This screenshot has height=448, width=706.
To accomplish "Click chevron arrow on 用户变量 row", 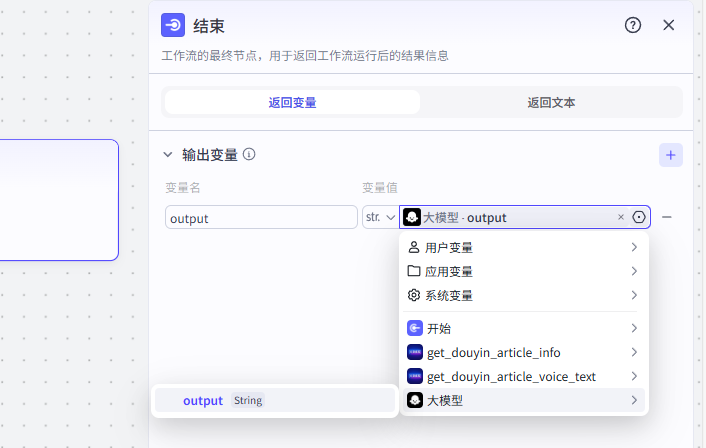I will pos(634,247).
